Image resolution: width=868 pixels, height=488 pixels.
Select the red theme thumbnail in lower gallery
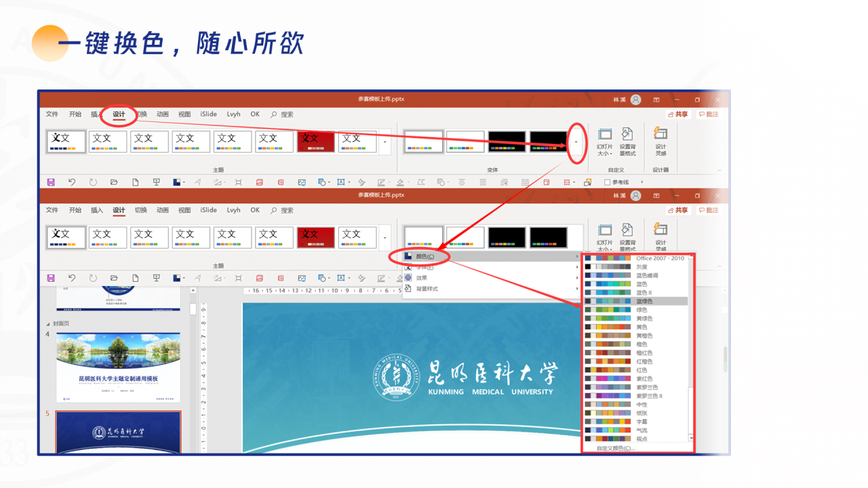coord(315,238)
